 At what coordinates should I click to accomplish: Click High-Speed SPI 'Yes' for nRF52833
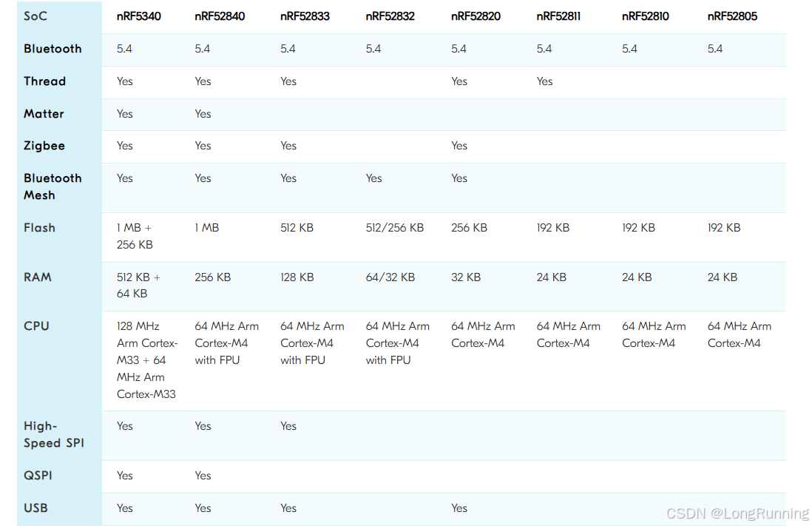click(288, 426)
